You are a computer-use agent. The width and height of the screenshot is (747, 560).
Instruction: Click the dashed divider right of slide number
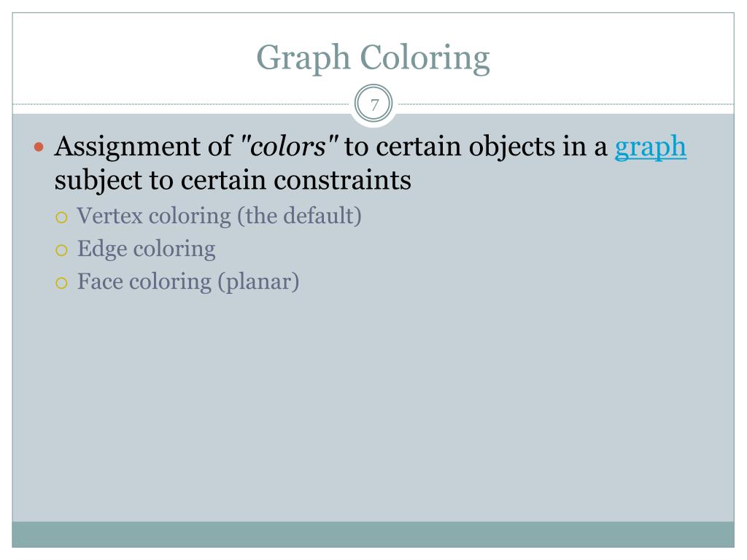click(564, 104)
